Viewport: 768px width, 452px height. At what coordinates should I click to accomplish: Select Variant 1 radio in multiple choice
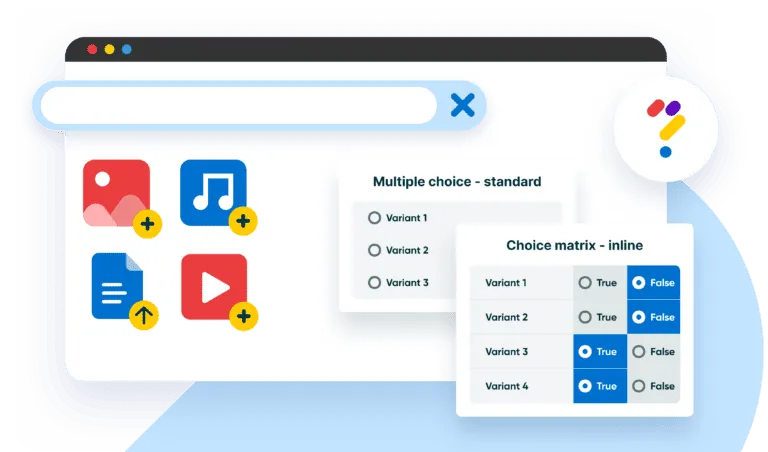coord(374,217)
